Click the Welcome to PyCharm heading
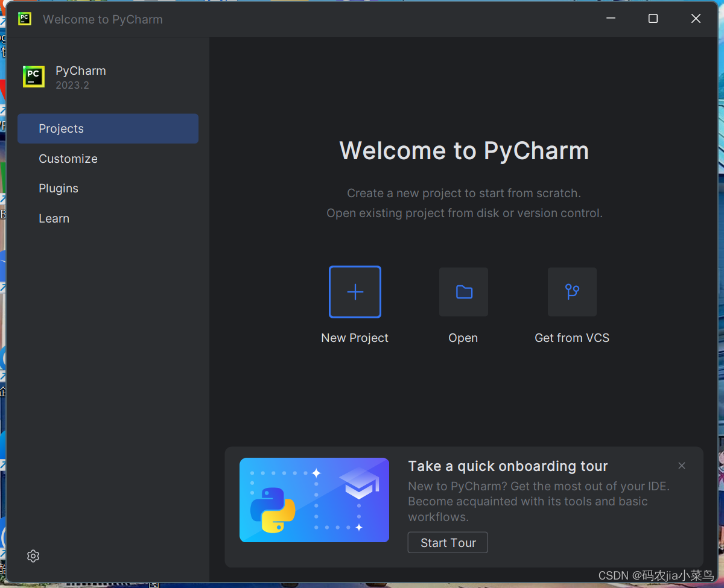 [464, 151]
